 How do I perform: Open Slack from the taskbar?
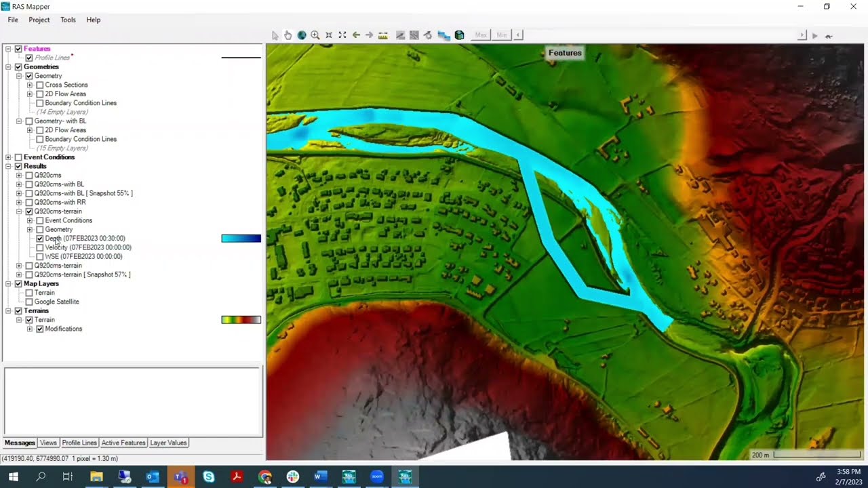292,477
